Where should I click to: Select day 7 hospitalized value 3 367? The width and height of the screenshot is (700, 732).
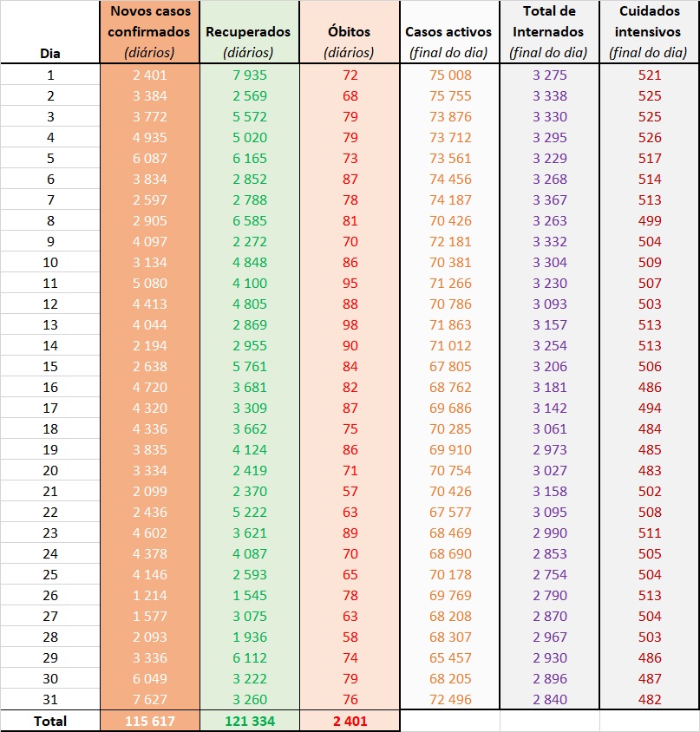(x=549, y=200)
